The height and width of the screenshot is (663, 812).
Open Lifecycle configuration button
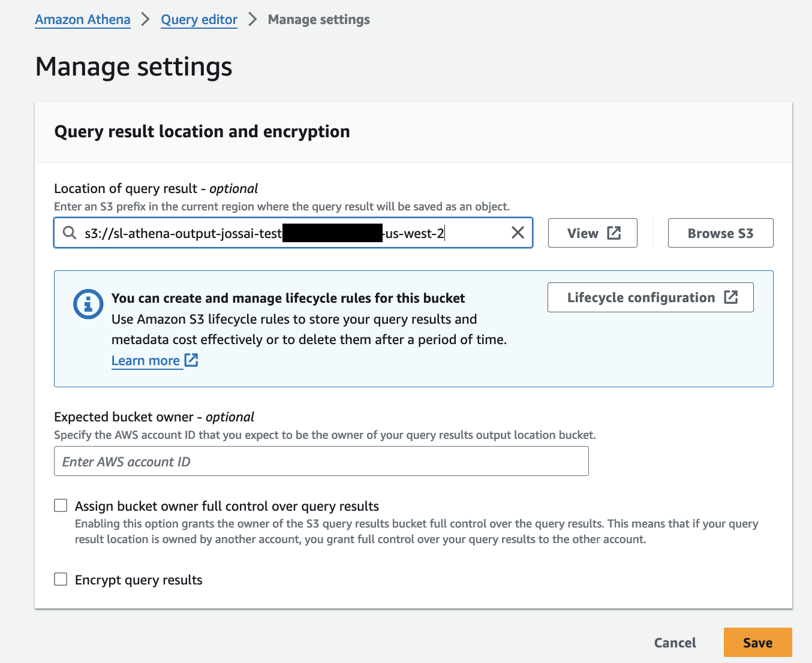[651, 297]
